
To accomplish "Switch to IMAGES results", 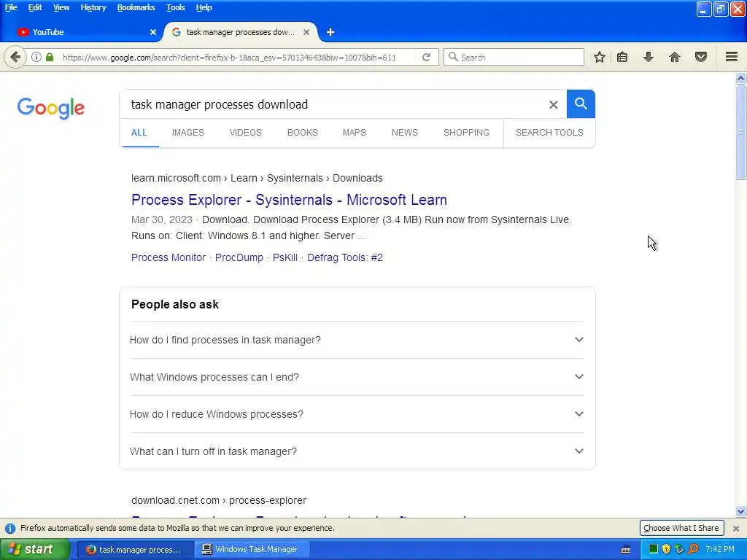I will pyautogui.click(x=187, y=133).
